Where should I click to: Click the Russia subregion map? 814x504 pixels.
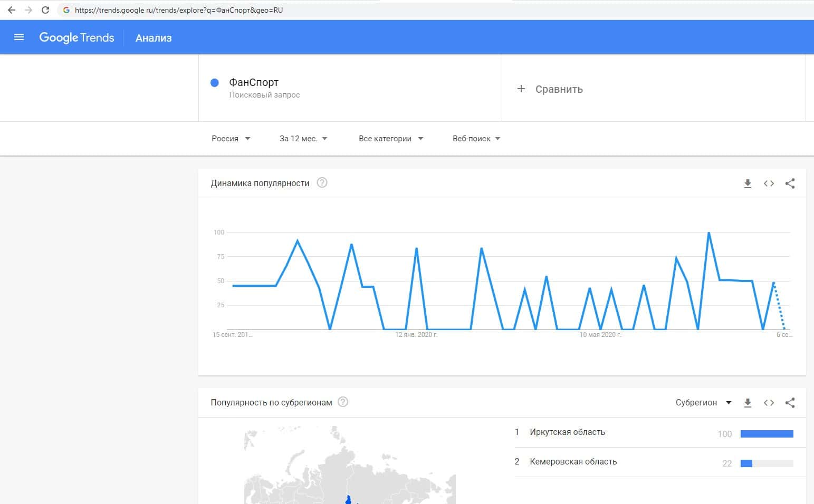[350, 466]
